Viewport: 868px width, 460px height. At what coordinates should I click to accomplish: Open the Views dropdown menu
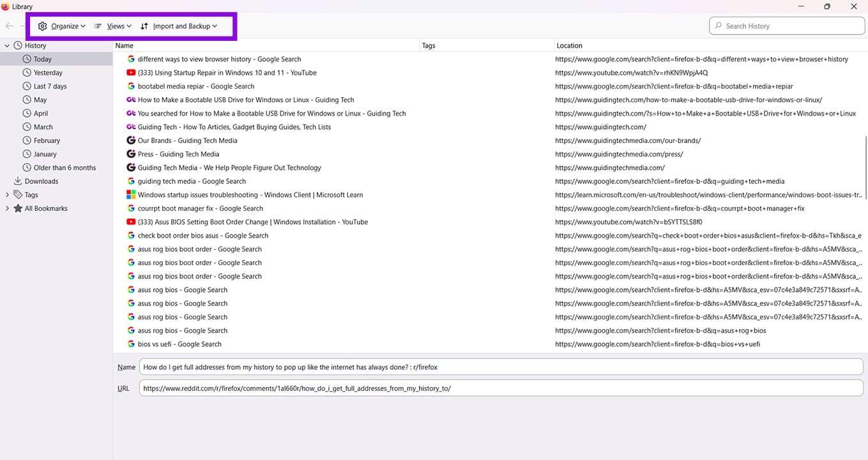[x=112, y=26]
